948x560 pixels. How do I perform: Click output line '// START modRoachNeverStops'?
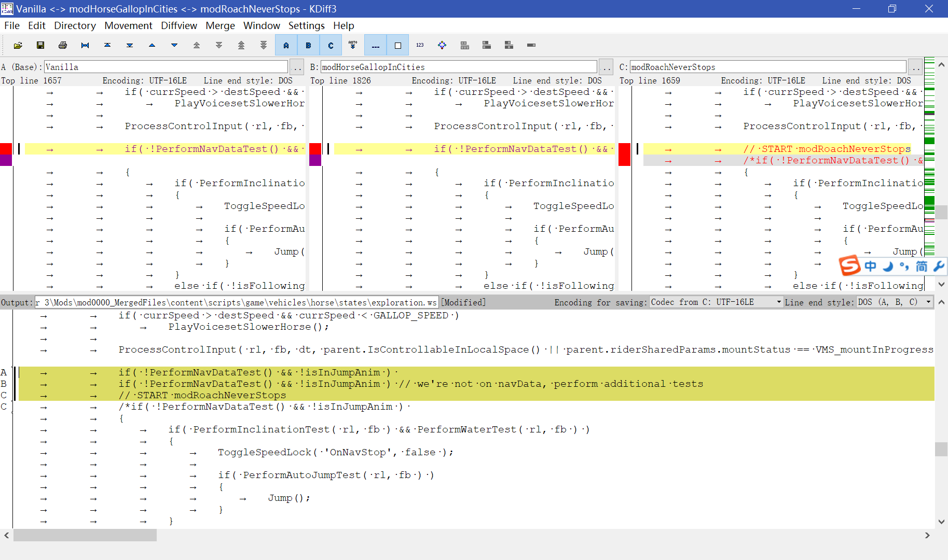tap(202, 395)
